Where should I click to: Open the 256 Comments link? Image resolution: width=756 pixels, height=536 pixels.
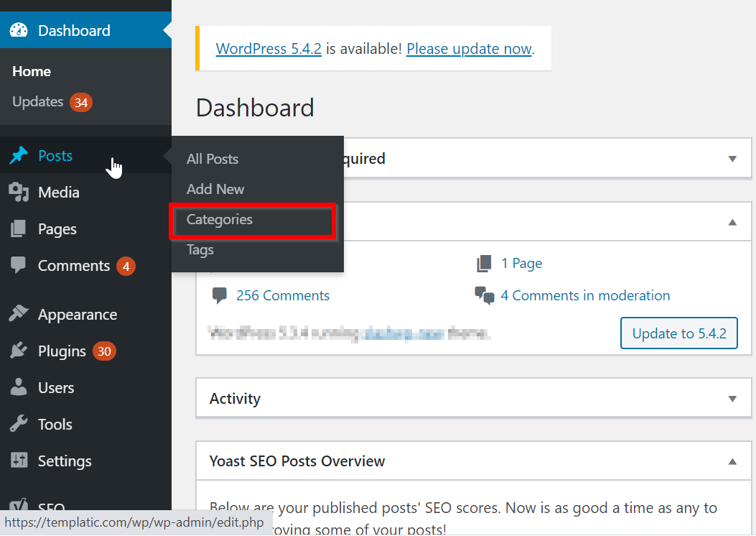point(283,295)
